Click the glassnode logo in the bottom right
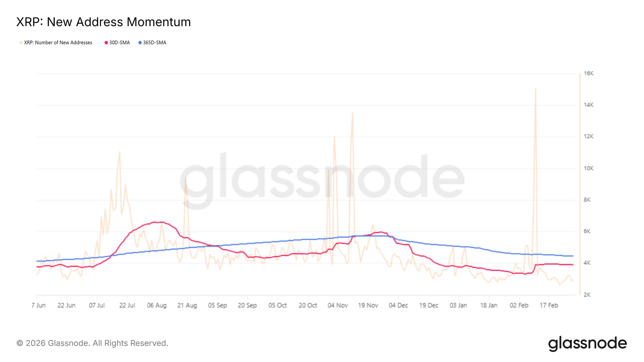This screenshot has height=362, width=644. tap(587, 343)
